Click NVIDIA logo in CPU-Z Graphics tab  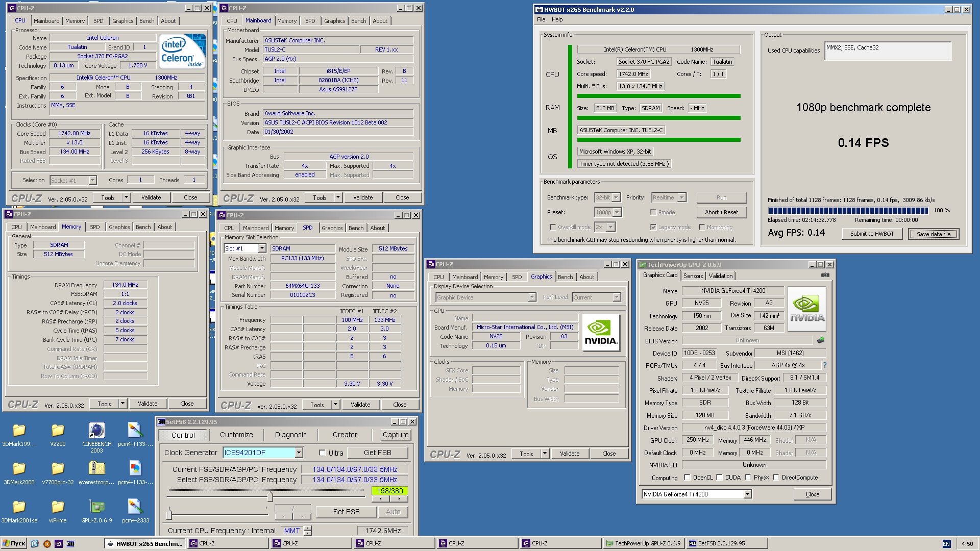tap(601, 333)
